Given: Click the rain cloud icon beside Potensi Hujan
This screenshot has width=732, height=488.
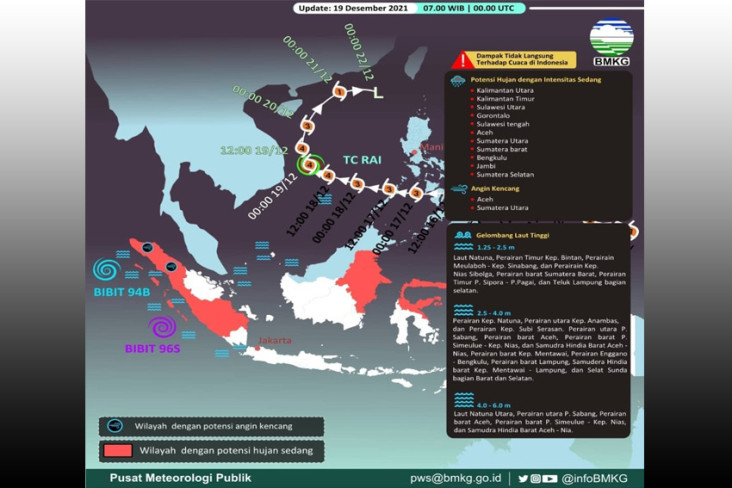Looking at the screenshot, I should (458, 81).
